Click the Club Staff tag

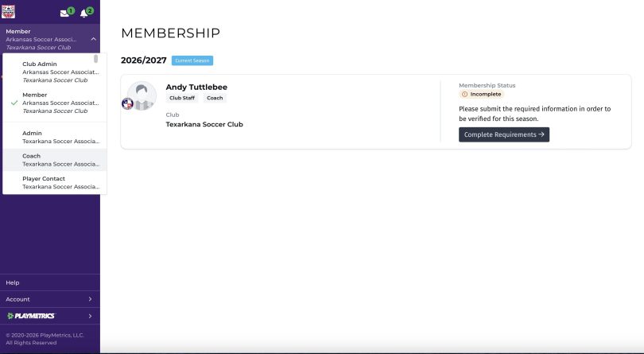coord(182,98)
